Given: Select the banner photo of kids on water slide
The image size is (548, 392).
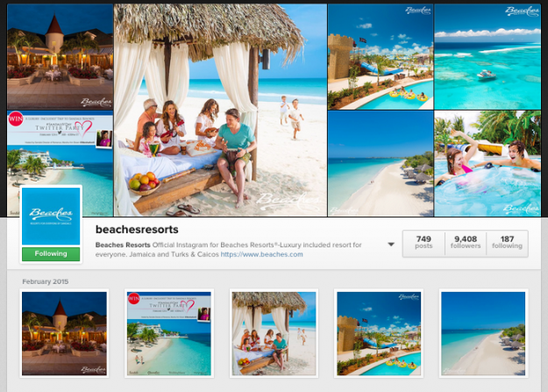Looking at the screenshot, I should point(488,163).
